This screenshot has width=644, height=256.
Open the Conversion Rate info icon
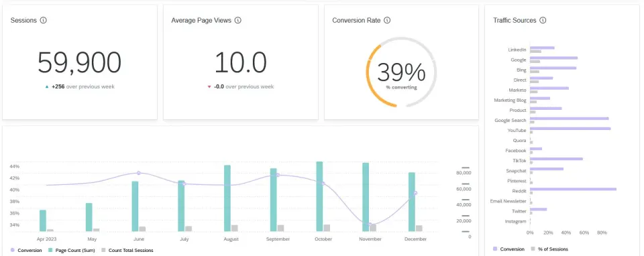[387, 20]
